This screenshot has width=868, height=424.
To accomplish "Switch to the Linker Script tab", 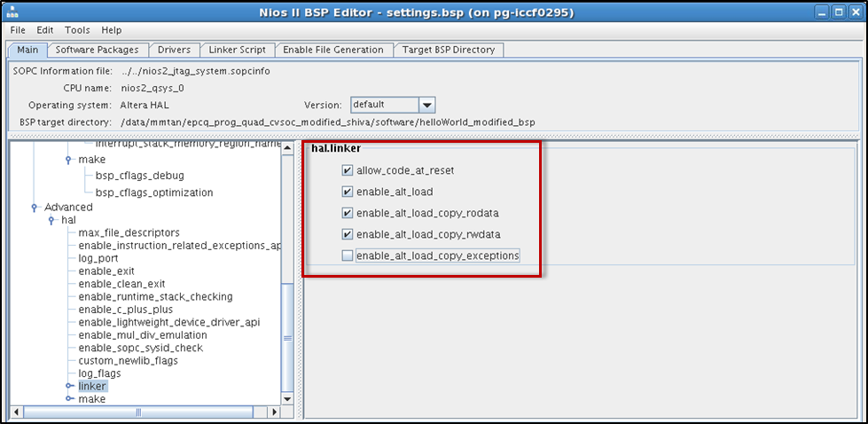I will click(237, 50).
